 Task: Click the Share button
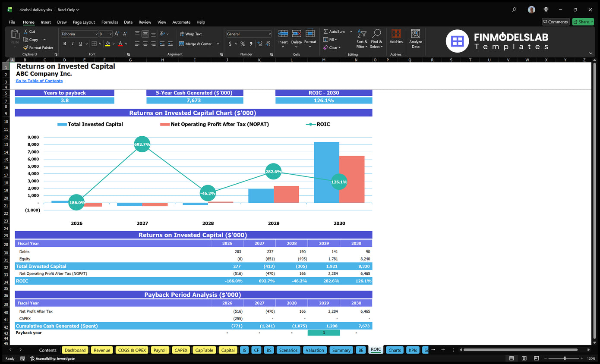point(583,22)
